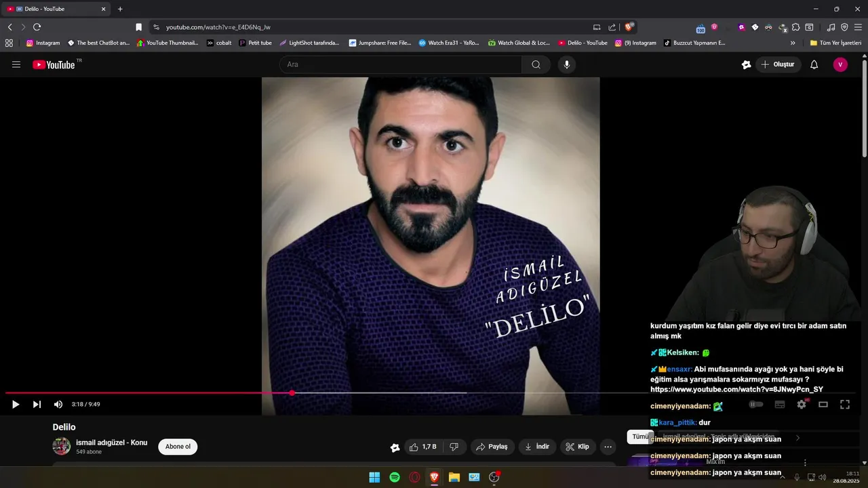Open the apps grid icon in bookmarks bar

(9, 43)
